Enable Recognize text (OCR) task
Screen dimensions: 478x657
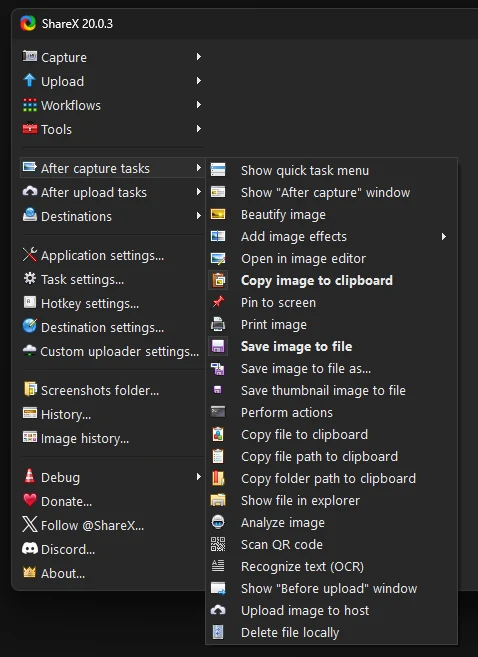coord(331,566)
